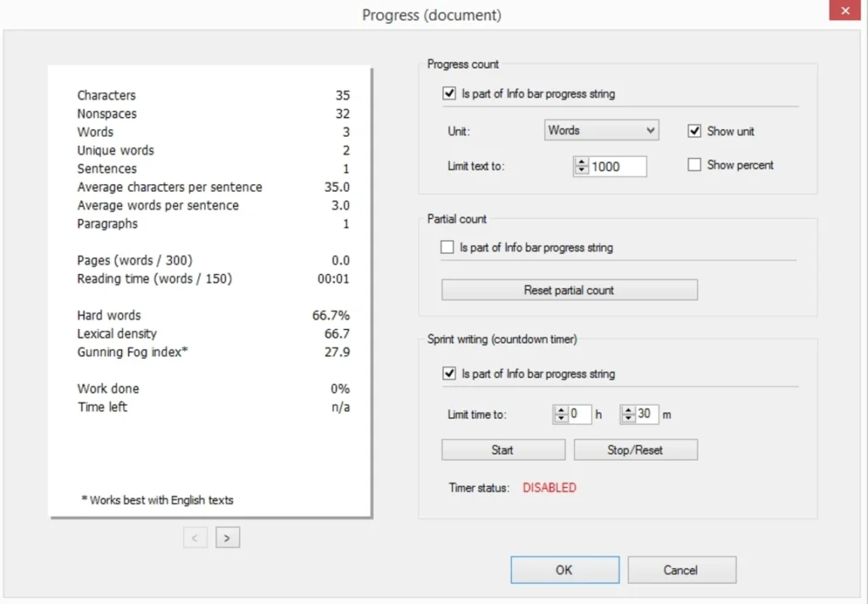Click the Works best with English texts note

(158, 500)
